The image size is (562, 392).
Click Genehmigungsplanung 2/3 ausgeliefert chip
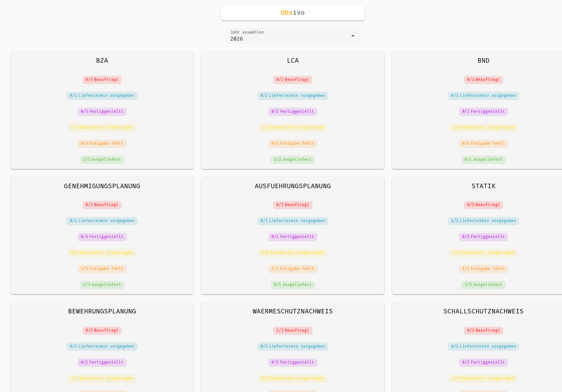click(102, 285)
